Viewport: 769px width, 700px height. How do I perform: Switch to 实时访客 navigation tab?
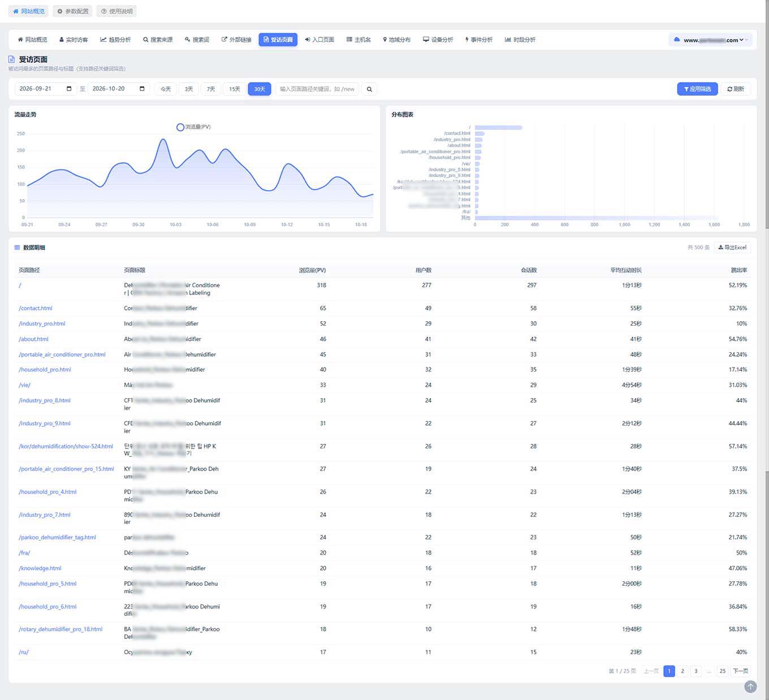74,40
